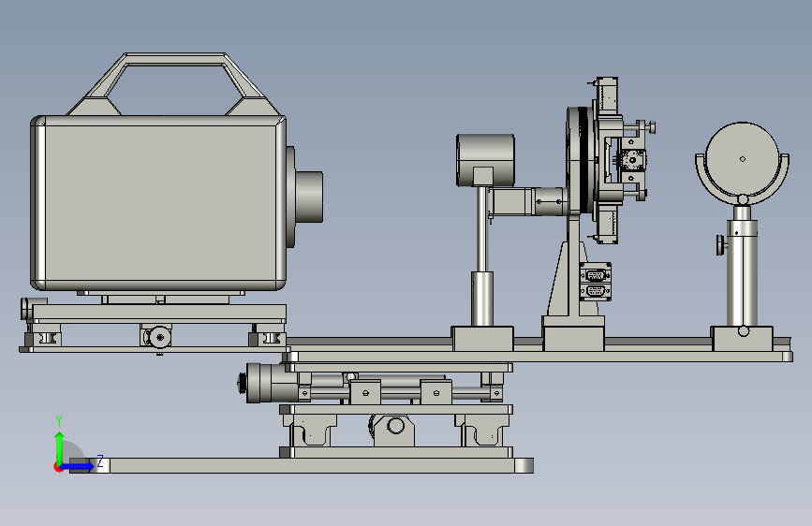Click the "Y" axis label
This screenshot has height=526, width=812.
pos(59,421)
